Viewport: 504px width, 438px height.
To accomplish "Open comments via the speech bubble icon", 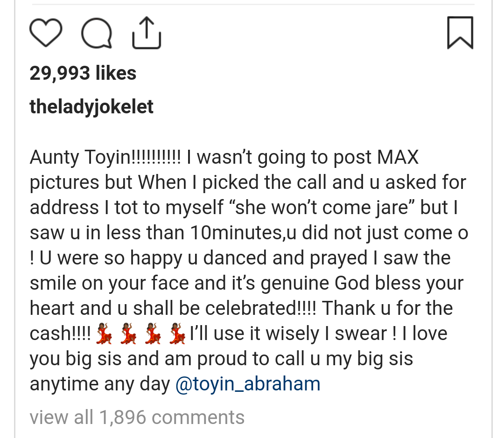I will point(97,34).
